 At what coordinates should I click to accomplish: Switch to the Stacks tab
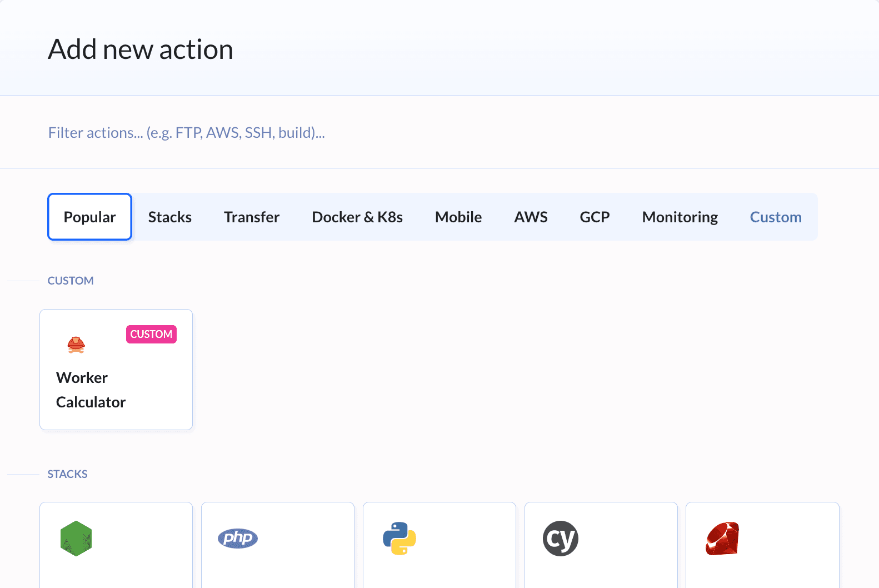[169, 217]
